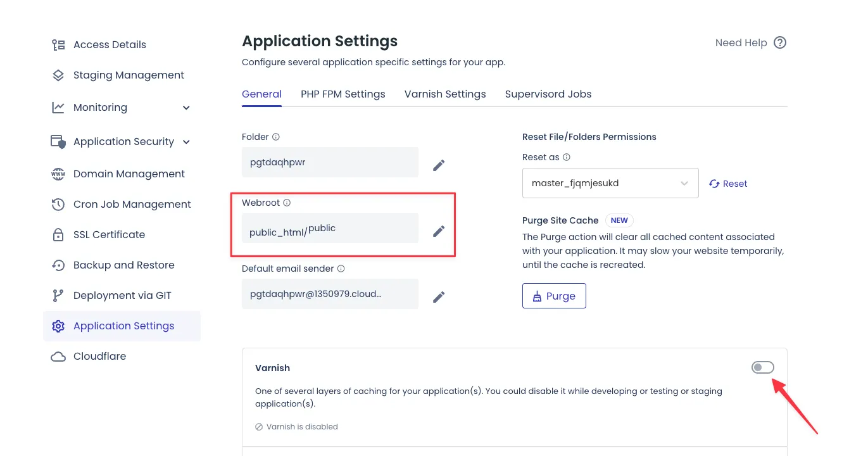868x456 pixels.
Task: Click the Reset permissions link
Action: tap(728, 184)
